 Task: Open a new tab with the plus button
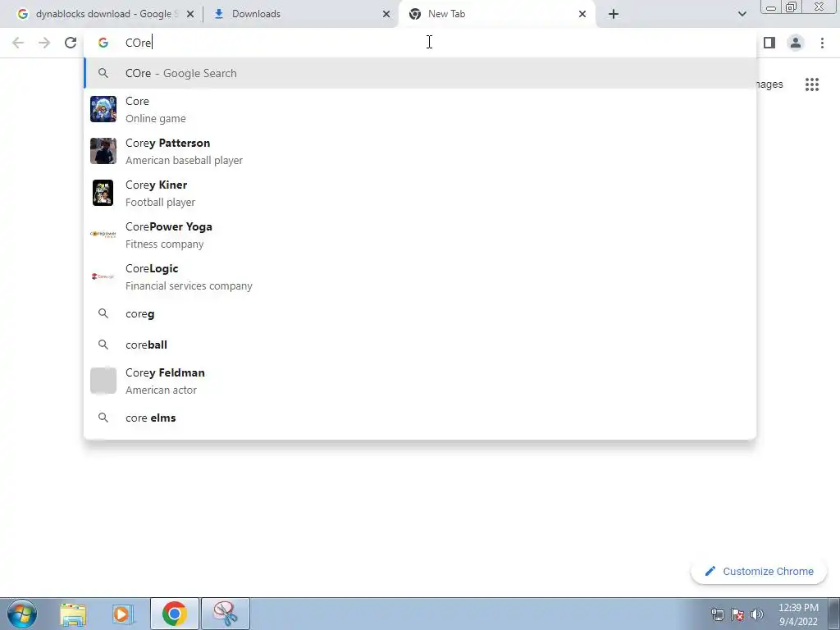click(614, 14)
